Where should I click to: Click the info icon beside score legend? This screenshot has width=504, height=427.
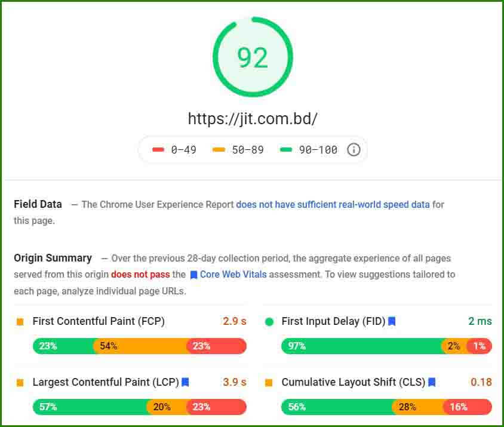click(x=354, y=150)
